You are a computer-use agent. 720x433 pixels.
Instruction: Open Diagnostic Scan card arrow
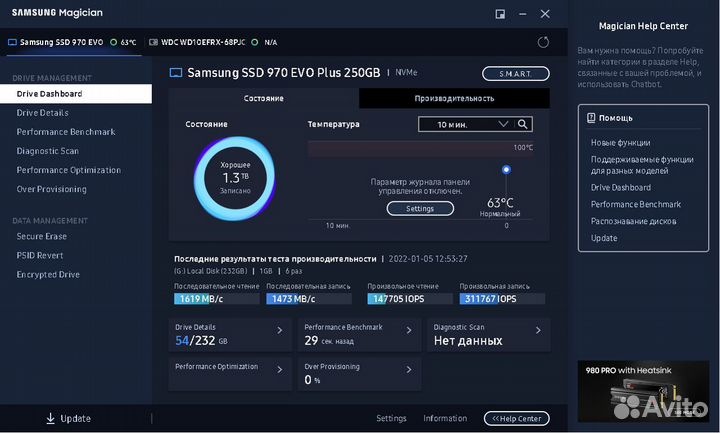538,330
